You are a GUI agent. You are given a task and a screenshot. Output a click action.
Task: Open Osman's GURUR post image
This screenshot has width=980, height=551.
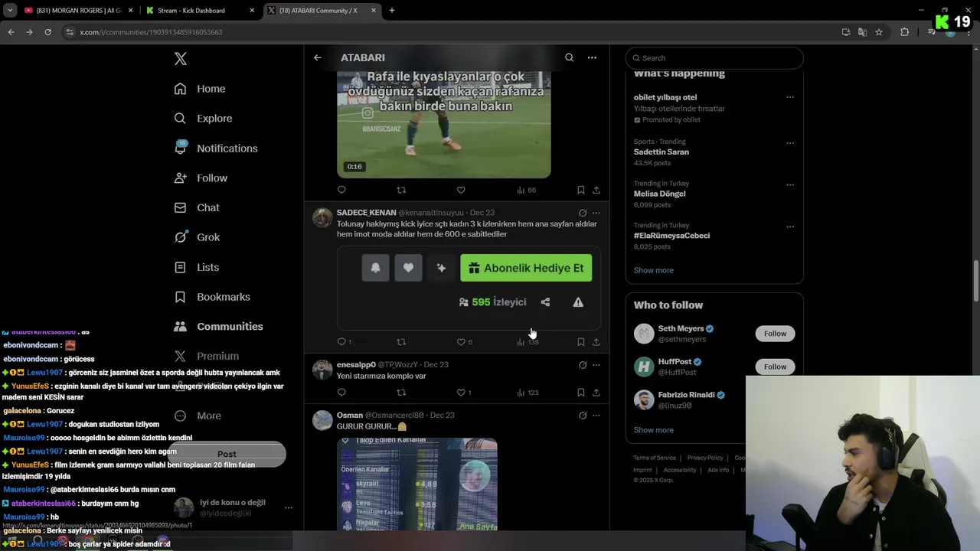point(417,484)
